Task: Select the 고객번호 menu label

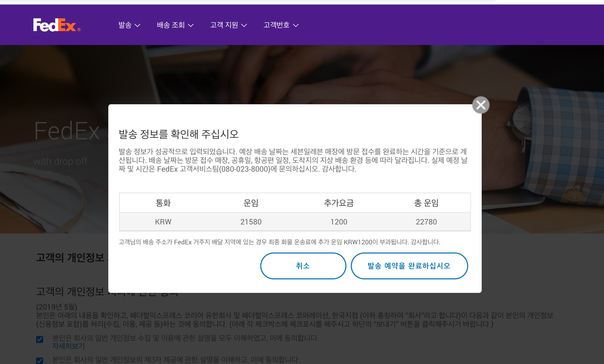Action: (x=276, y=25)
